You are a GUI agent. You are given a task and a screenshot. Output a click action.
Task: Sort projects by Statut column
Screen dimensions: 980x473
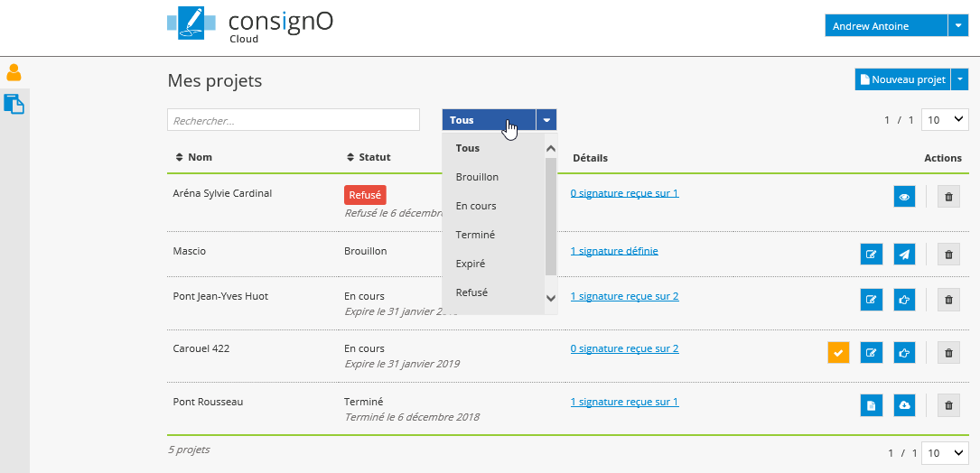[369, 157]
